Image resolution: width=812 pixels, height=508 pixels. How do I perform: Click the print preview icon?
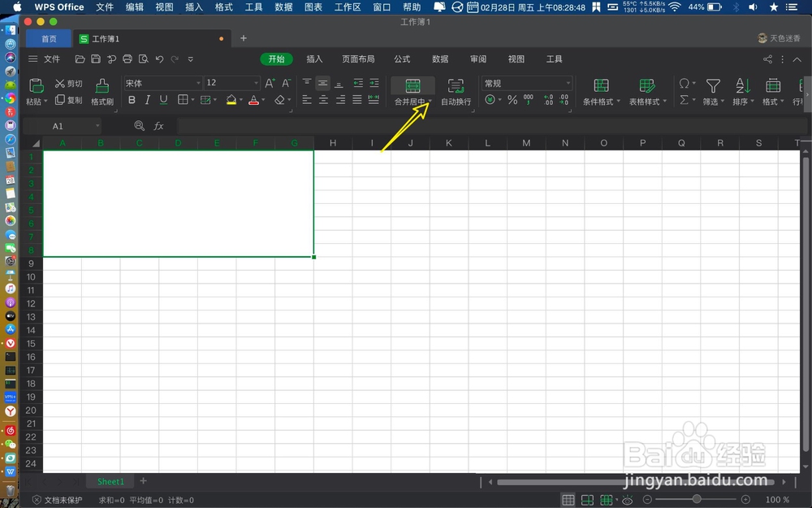click(144, 59)
